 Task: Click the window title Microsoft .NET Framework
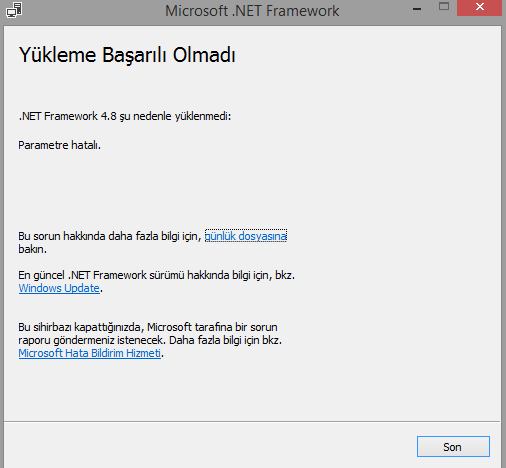click(x=252, y=11)
